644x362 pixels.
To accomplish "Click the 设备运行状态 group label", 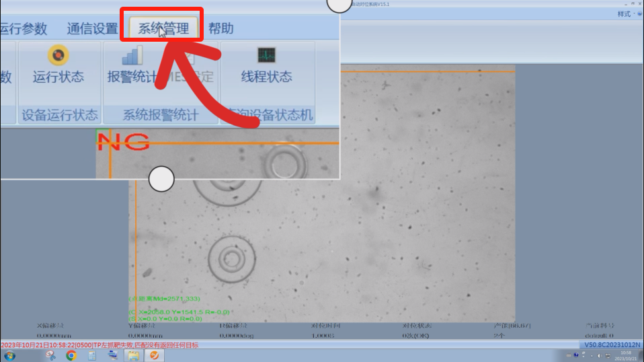I will [60, 115].
